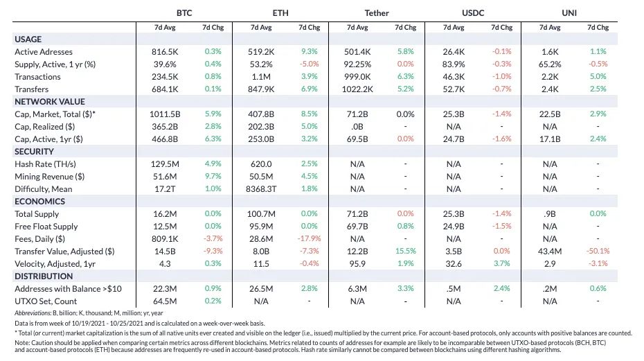The width and height of the screenshot is (644, 361).
Task: Click the NETWORK VALUE section heading
Action: point(50,102)
